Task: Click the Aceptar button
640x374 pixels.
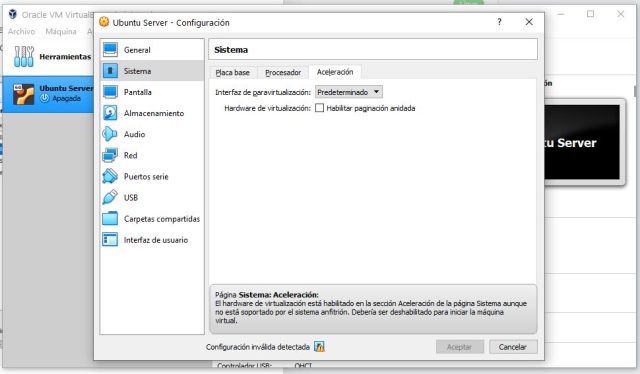Action: pos(460,347)
